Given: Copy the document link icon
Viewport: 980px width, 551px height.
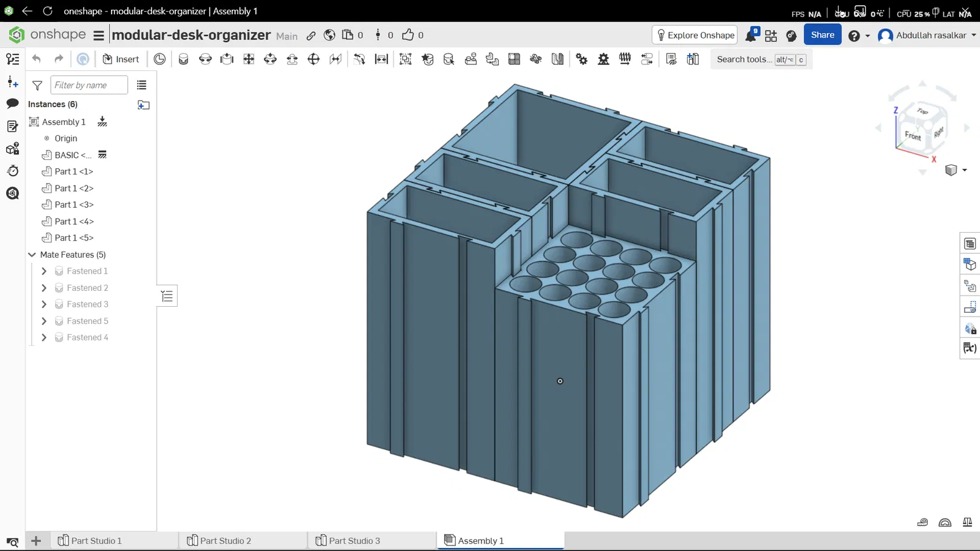Looking at the screenshot, I should tap(311, 36).
